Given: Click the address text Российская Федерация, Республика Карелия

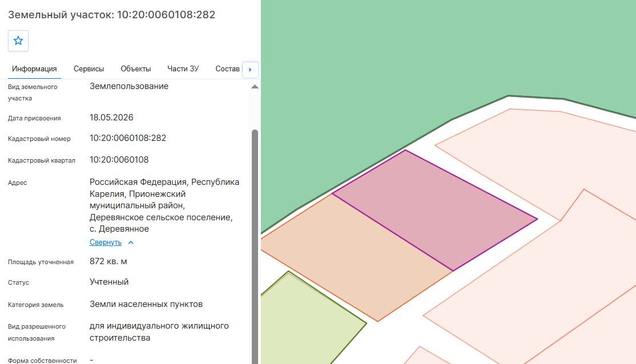Looking at the screenshot, I should pyautogui.click(x=164, y=188).
